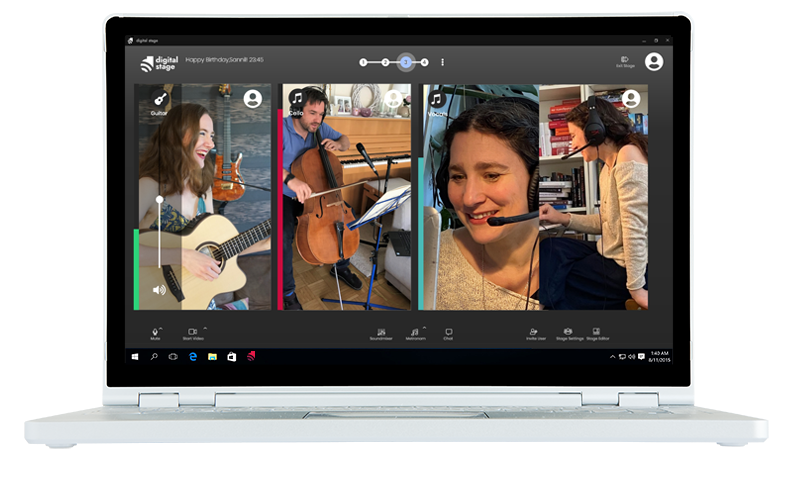This screenshot has height=480, width=800.
Task: Expand the Metronom options arrow
Action: point(424,328)
